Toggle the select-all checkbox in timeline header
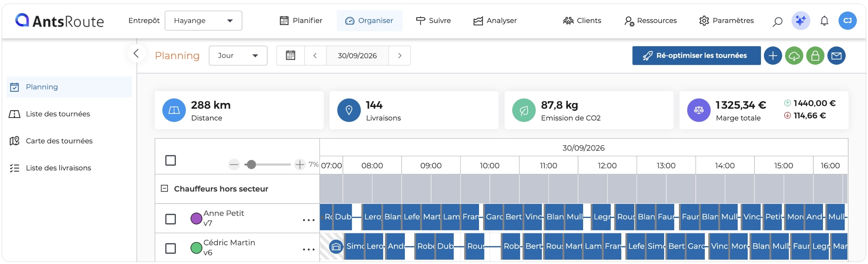868x264 pixels. pos(171,160)
